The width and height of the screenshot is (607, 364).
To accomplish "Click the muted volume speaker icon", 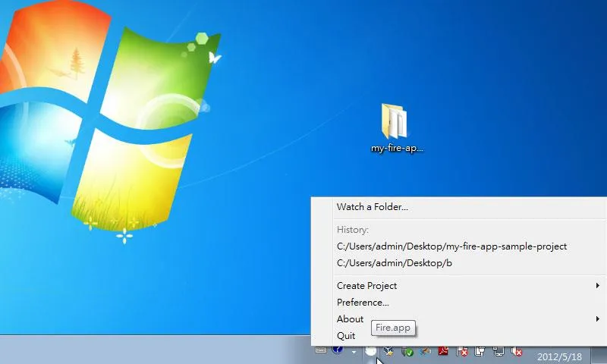I will pos(517,351).
